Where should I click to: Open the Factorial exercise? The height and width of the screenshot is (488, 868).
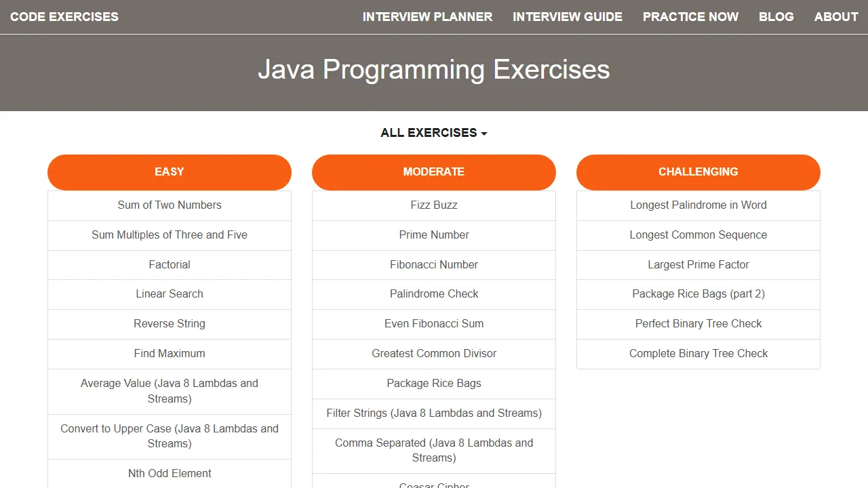point(170,264)
